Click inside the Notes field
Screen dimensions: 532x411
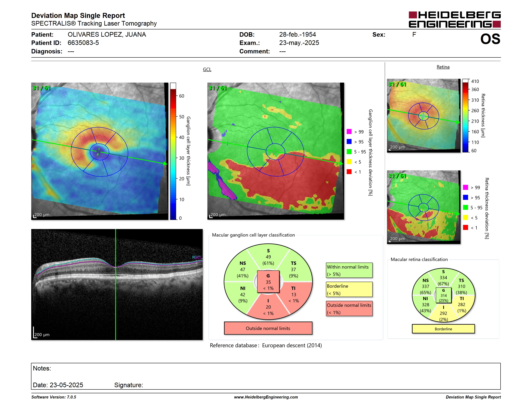(x=266, y=376)
